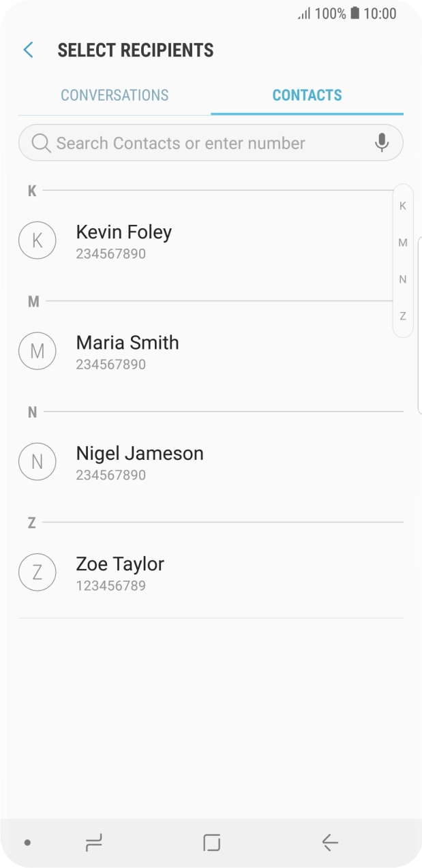Tap the magnifier icon in search bar
The height and width of the screenshot is (868, 422).
pyautogui.click(x=40, y=142)
